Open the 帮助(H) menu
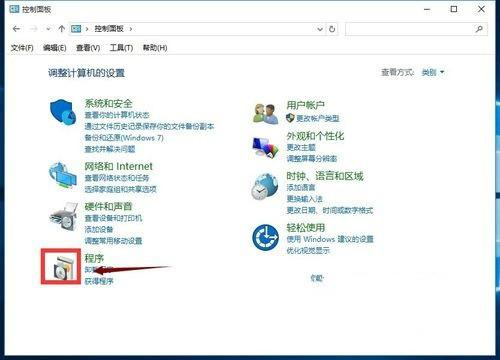Screen dimensions: 500x360 pos(155,48)
